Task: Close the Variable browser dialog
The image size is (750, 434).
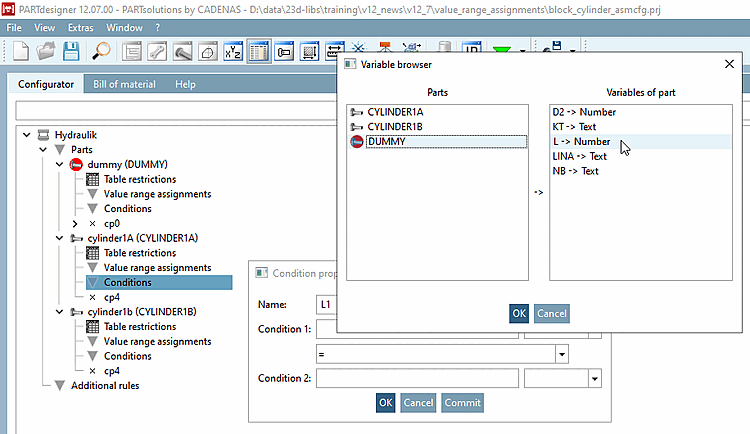Action: (x=729, y=64)
